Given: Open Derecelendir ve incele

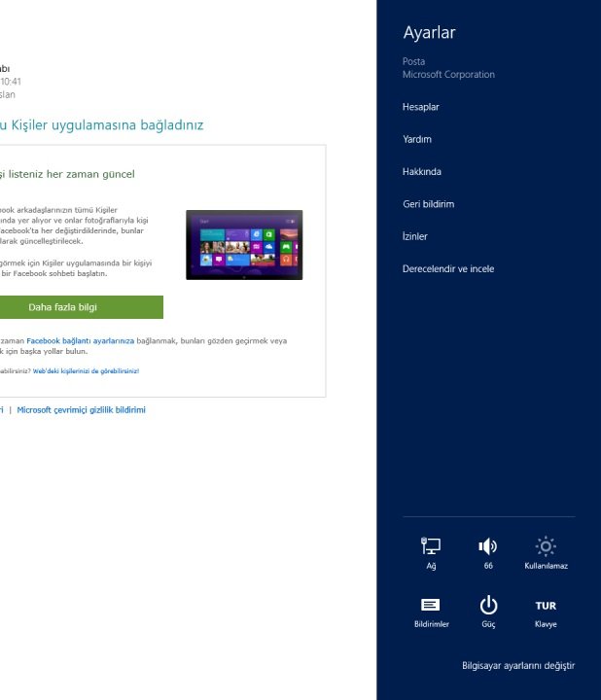Looking at the screenshot, I should pos(448,268).
